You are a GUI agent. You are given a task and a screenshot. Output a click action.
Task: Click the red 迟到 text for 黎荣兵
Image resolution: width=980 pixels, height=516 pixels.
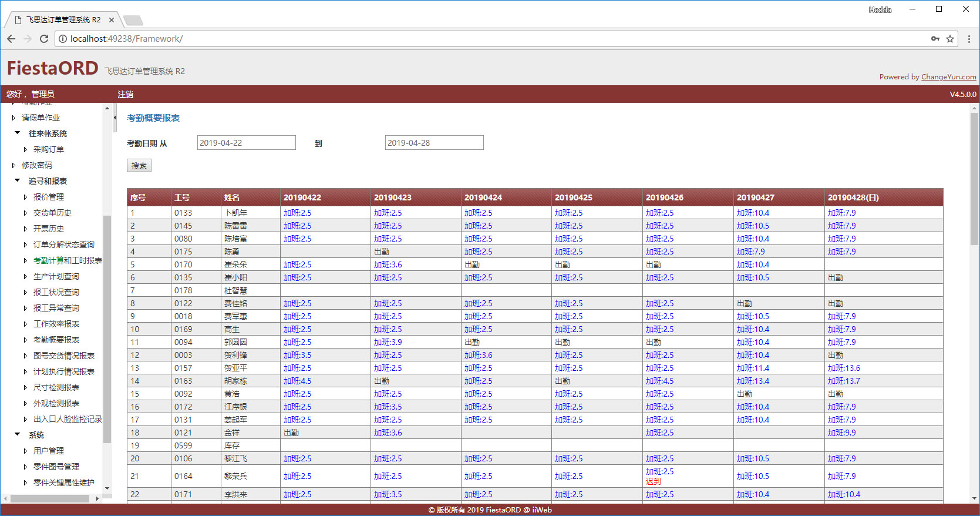(654, 481)
